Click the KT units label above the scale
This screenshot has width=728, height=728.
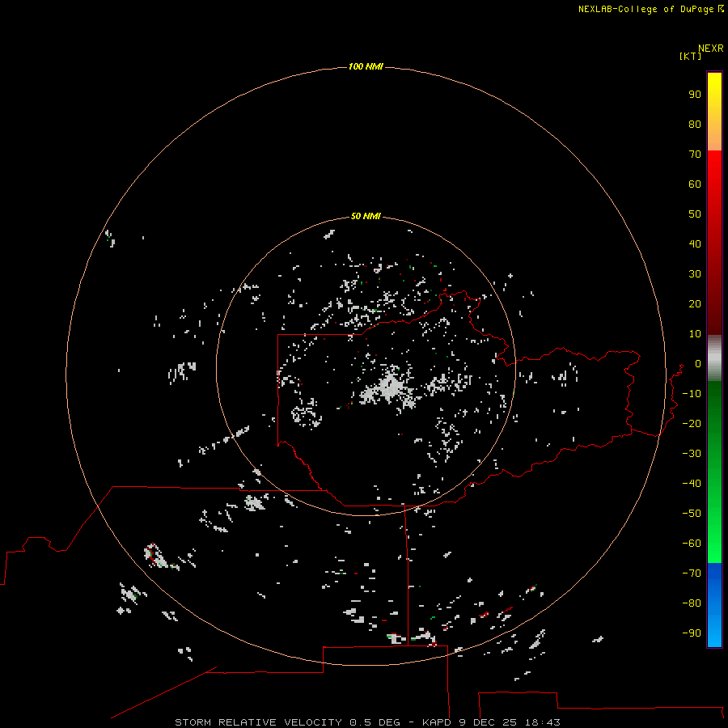coord(690,56)
